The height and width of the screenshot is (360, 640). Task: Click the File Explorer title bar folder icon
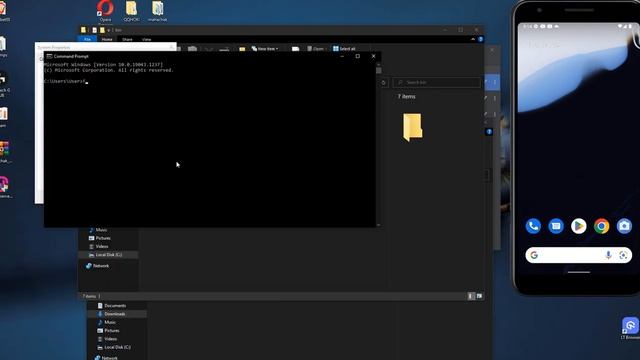(83, 30)
